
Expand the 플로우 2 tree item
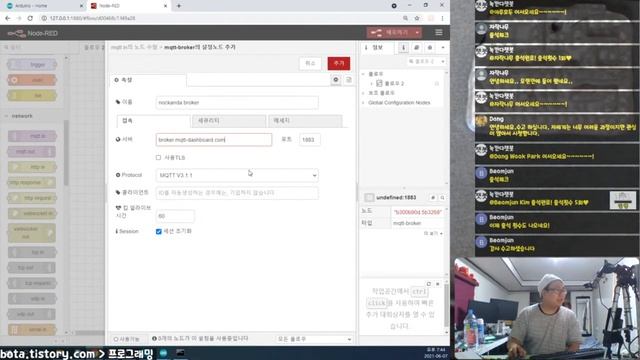[371, 83]
